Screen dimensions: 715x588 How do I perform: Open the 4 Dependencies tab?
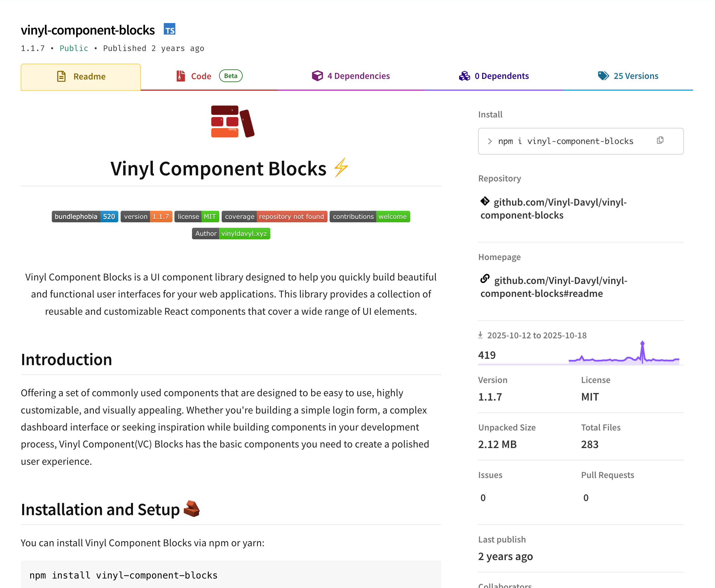351,76
